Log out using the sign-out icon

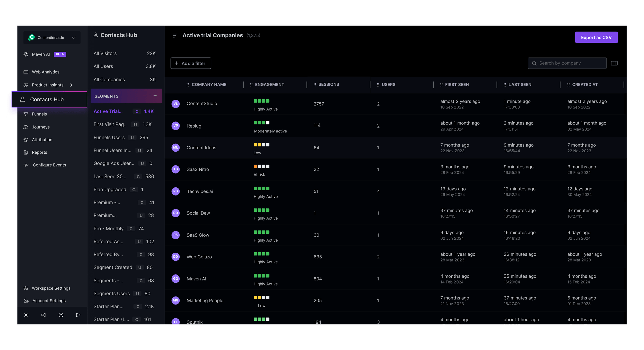[78, 315]
